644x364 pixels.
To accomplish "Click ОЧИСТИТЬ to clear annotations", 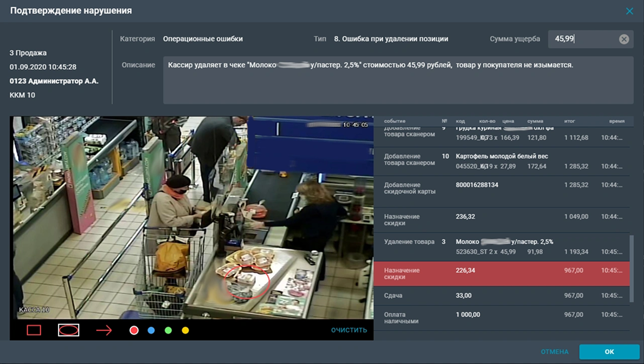I will tap(349, 330).
